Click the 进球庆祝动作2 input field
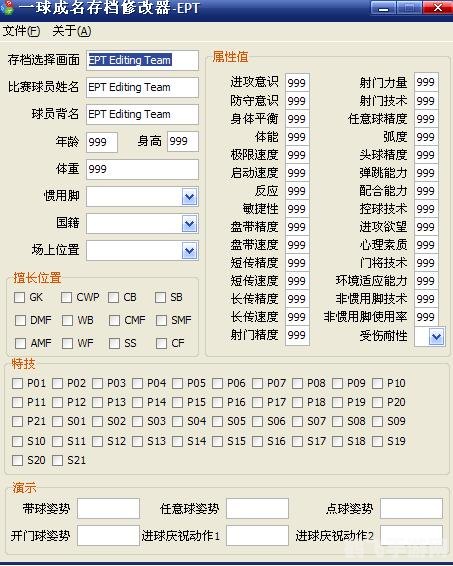The height and width of the screenshot is (566, 453). click(x=411, y=535)
